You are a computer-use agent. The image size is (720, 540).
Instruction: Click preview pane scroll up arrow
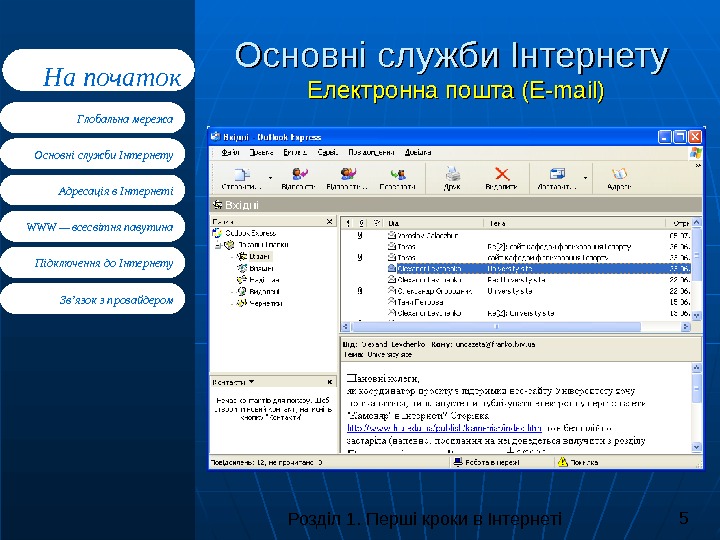click(x=697, y=368)
